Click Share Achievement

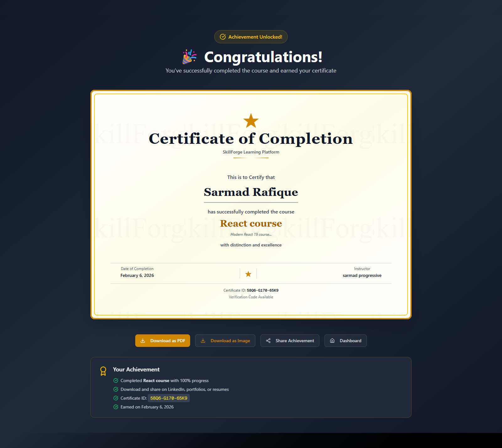coord(290,341)
